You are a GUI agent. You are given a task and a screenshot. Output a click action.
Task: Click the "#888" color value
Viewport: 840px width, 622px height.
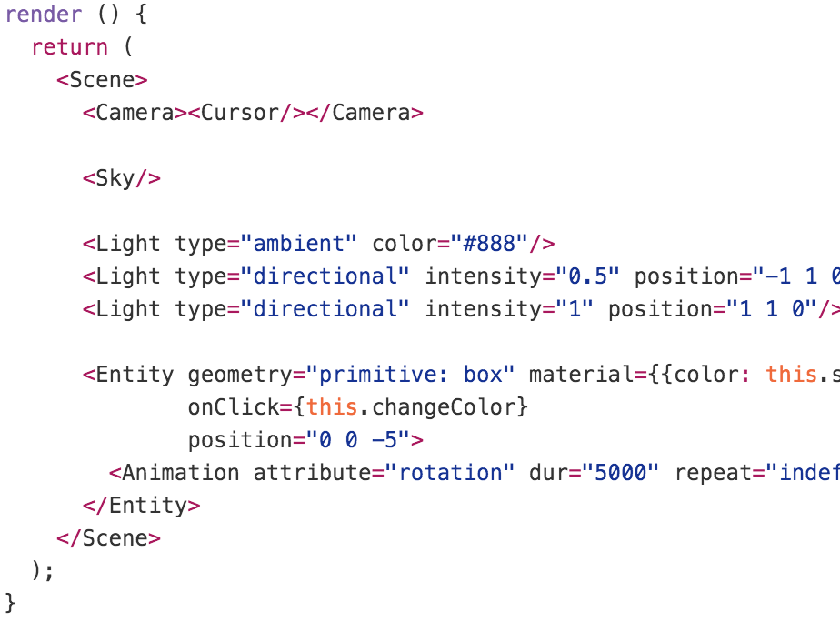[489, 244]
